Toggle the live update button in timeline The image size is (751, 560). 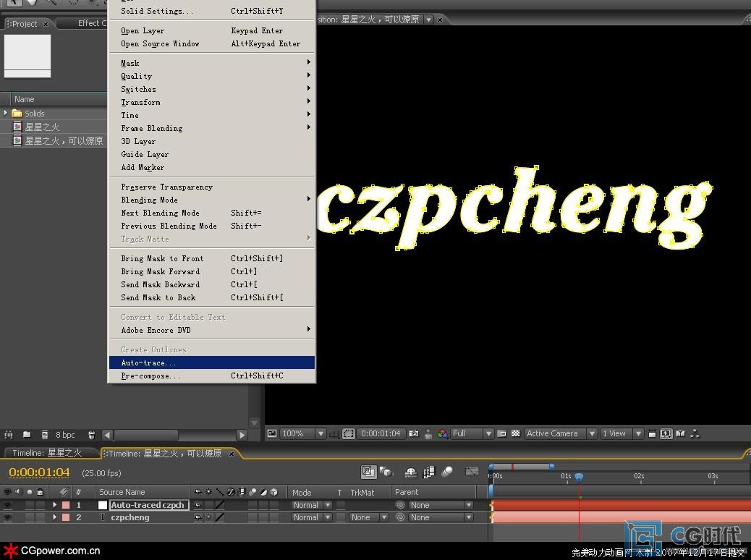368,472
